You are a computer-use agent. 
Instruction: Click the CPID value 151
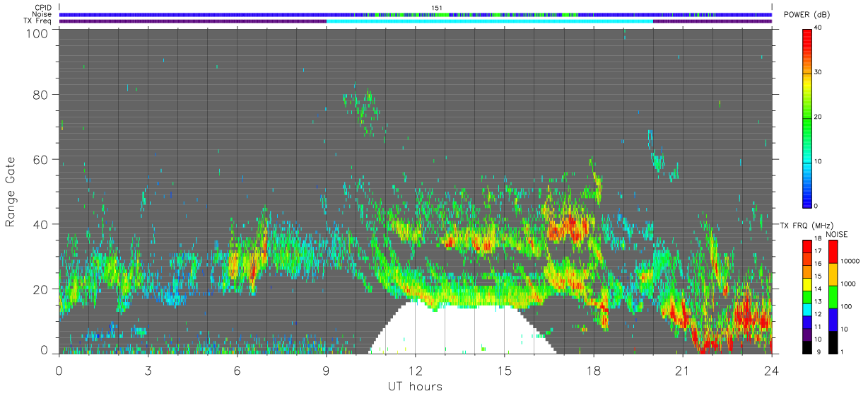437,8
